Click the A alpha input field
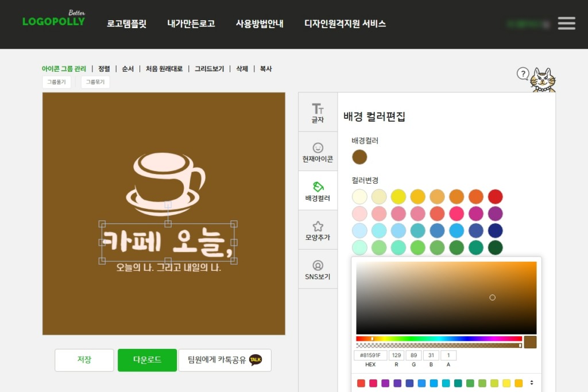The width and height of the screenshot is (588, 392). pos(448,355)
